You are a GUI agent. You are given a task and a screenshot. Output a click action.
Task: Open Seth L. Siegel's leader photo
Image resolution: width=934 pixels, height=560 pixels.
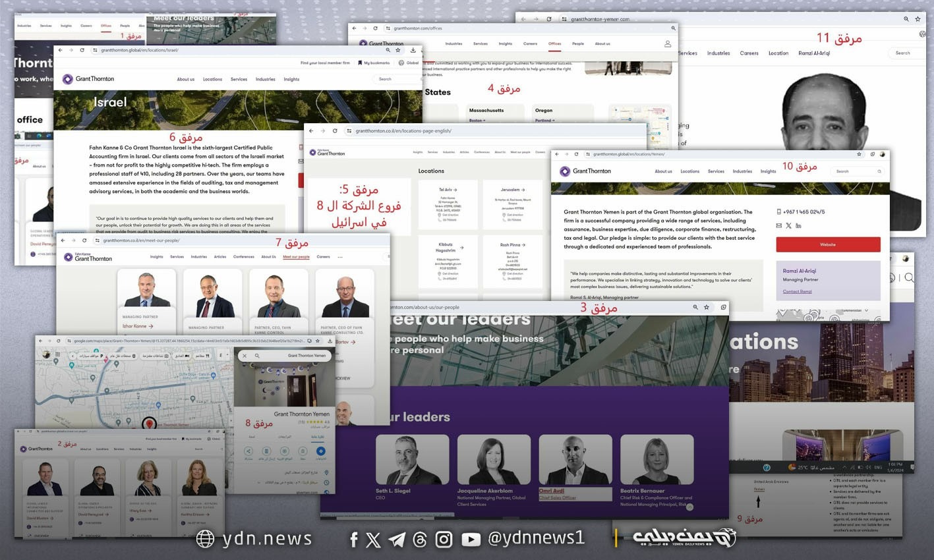(412, 460)
